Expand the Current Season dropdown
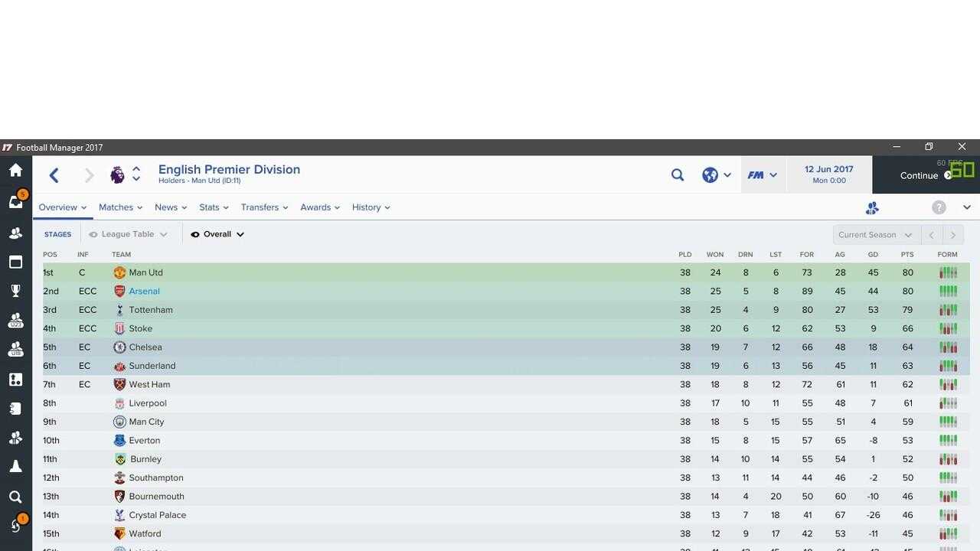Screen dimensions: 980x551 click(875, 235)
